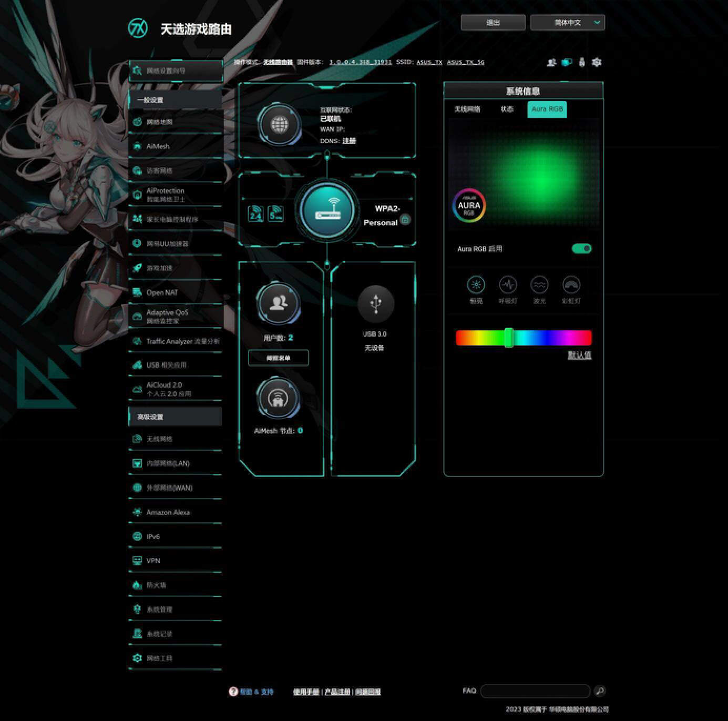Open 无线网络 under 高级设置 in sidebar

click(176, 439)
